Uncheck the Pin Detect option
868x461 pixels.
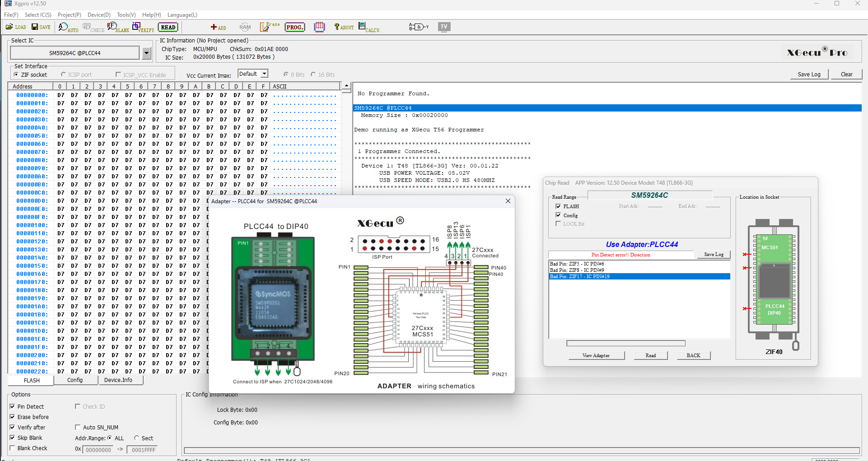point(13,406)
